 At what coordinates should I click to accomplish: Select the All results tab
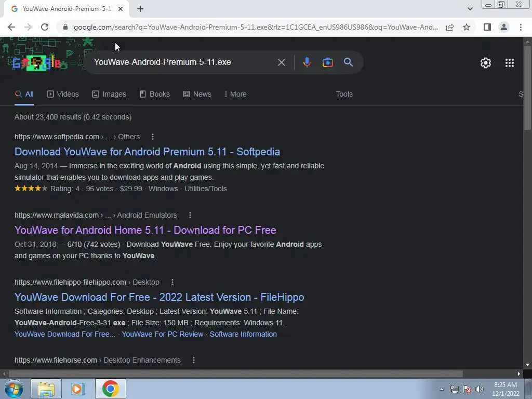tap(24, 95)
